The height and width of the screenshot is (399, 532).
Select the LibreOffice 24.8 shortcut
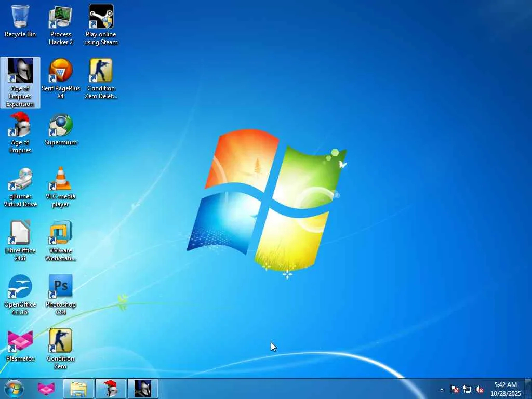coord(20,241)
